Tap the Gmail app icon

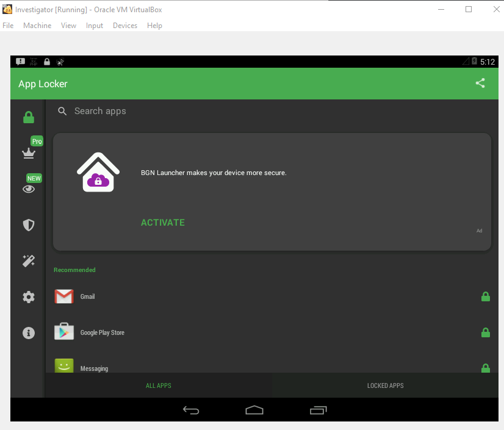click(64, 296)
